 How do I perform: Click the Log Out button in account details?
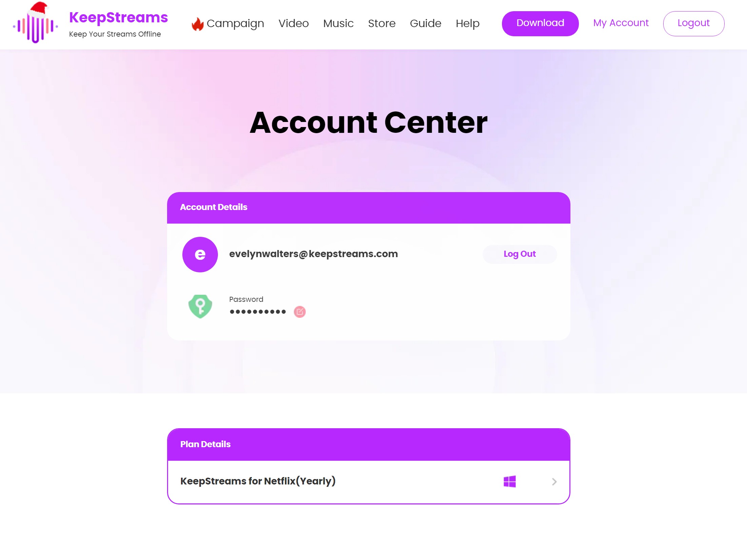click(519, 254)
